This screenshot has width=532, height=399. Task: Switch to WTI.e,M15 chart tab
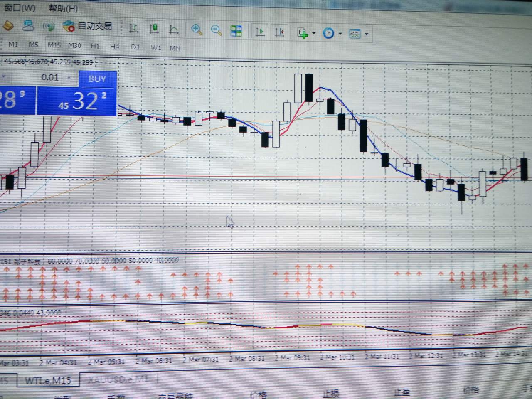click(x=48, y=380)
